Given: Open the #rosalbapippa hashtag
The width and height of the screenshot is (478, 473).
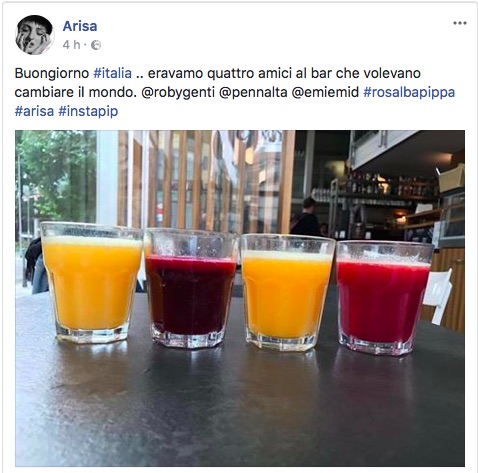Looking at the screenshot, I should [409, 92].
